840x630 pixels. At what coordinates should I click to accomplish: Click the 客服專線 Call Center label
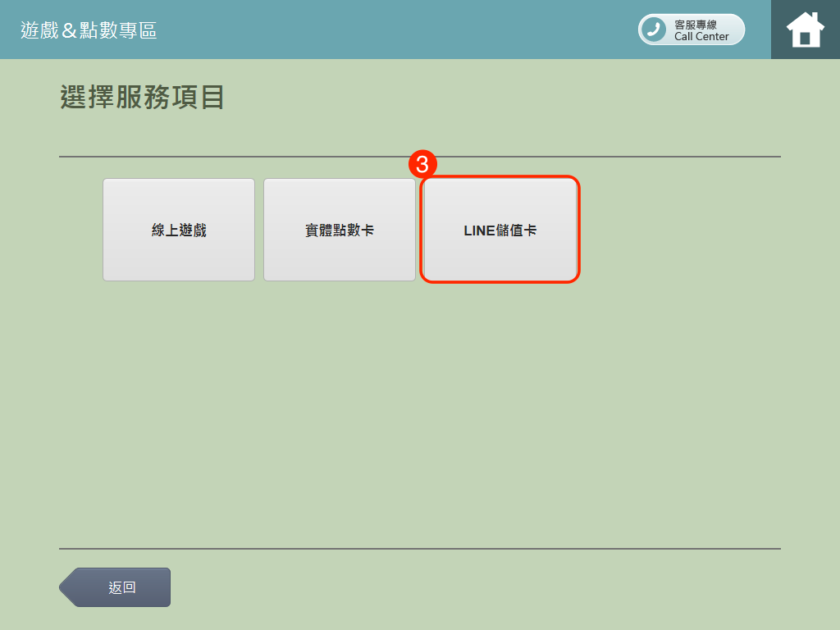pyautogui.click(x=701, y=30)
